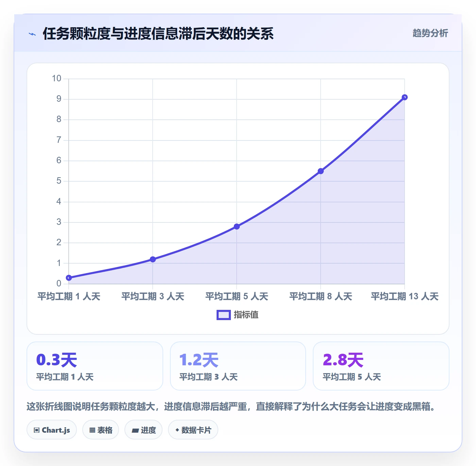Click the y-axis value 5
476x466 pixels.
(x=59, y=181)
